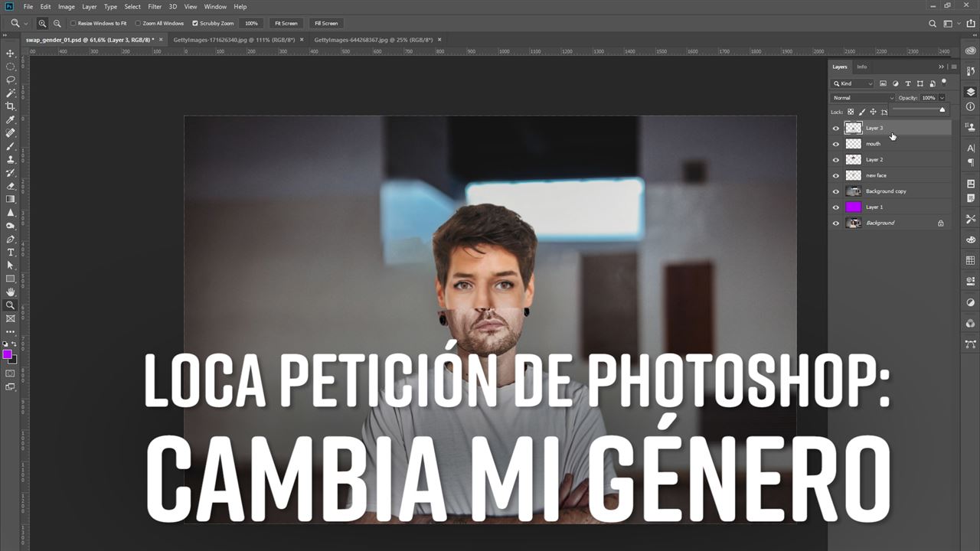Select the Lasso tool
Image resolution: width=980 pixels, height=551 pixels.
pyautogui.click(x=11, y=80)
